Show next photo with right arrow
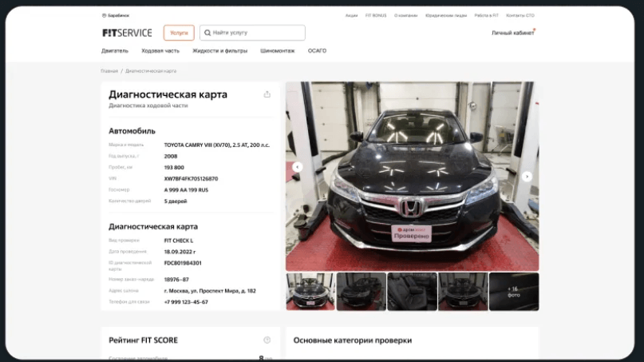644x362 pixels. [x=527, y=177]
